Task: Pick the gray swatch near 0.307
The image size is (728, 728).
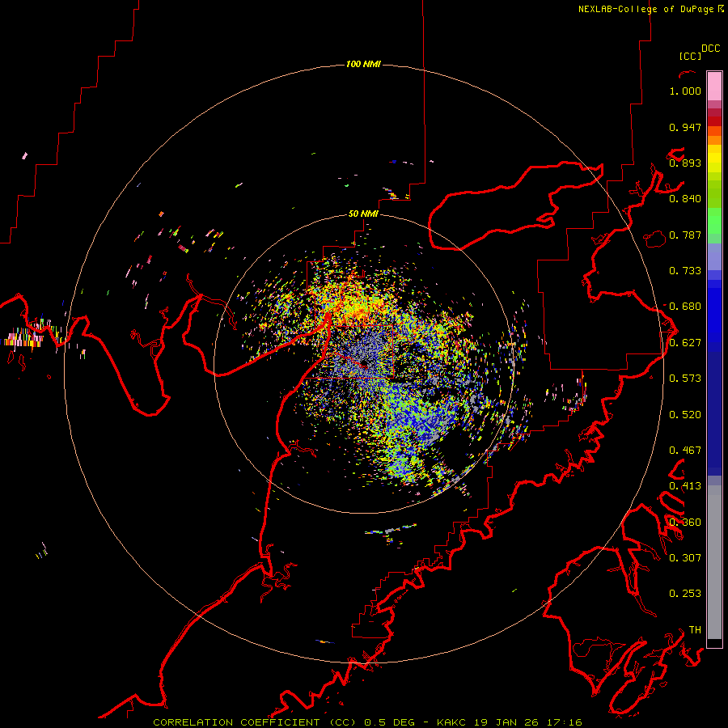Action: (714, 562)
